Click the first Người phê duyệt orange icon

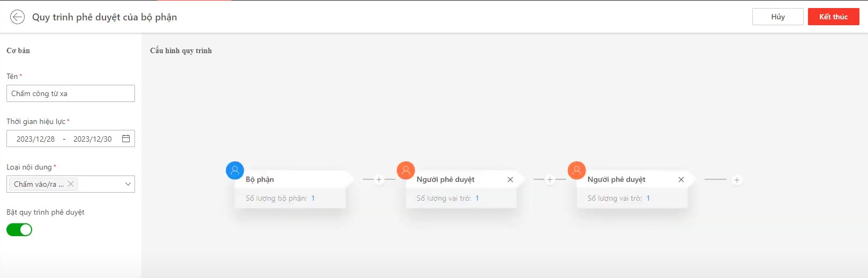pos(406,170)
